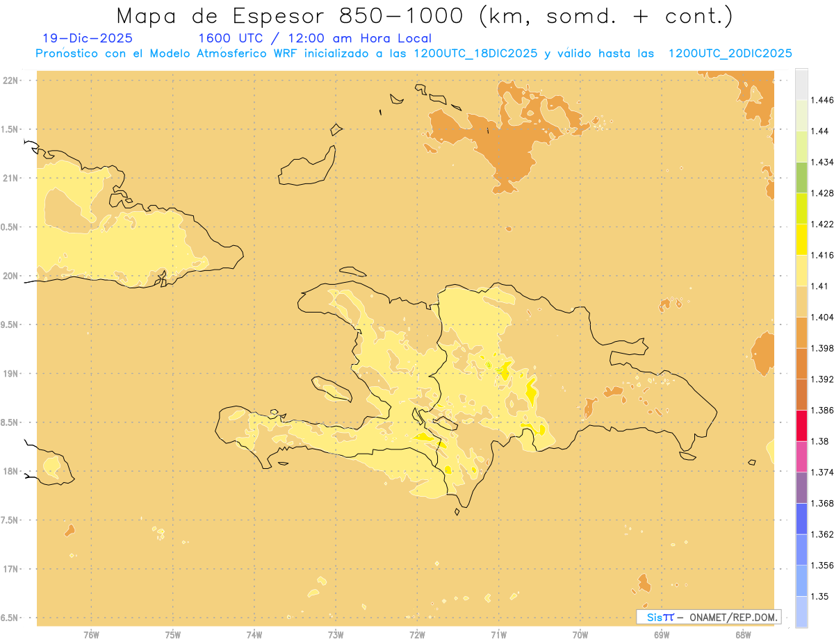Image resolution: width=834 pixels, height=644 pixels.
Task: Click the purple colorbar segment between 1.368 and 1.374
Action: tap(801, 487)
